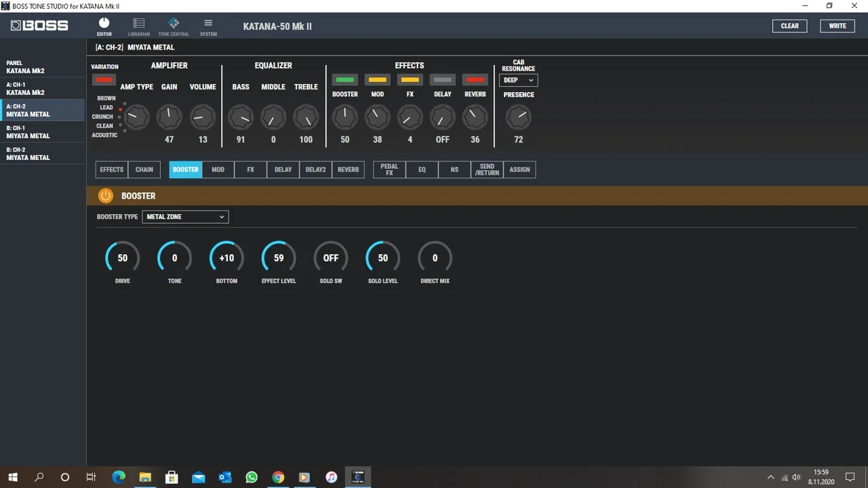The image size is (868, 488).
Task: Click the Solo SW OFF knob
Action: pyautogui.click(x=331, y=258)
